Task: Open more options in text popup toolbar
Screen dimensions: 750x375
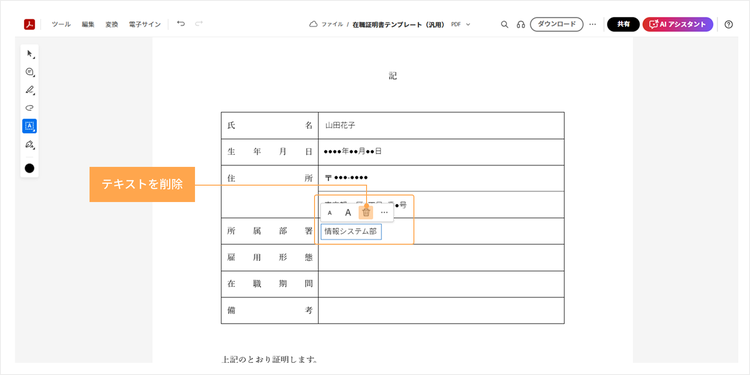Action: click(384, 212)
